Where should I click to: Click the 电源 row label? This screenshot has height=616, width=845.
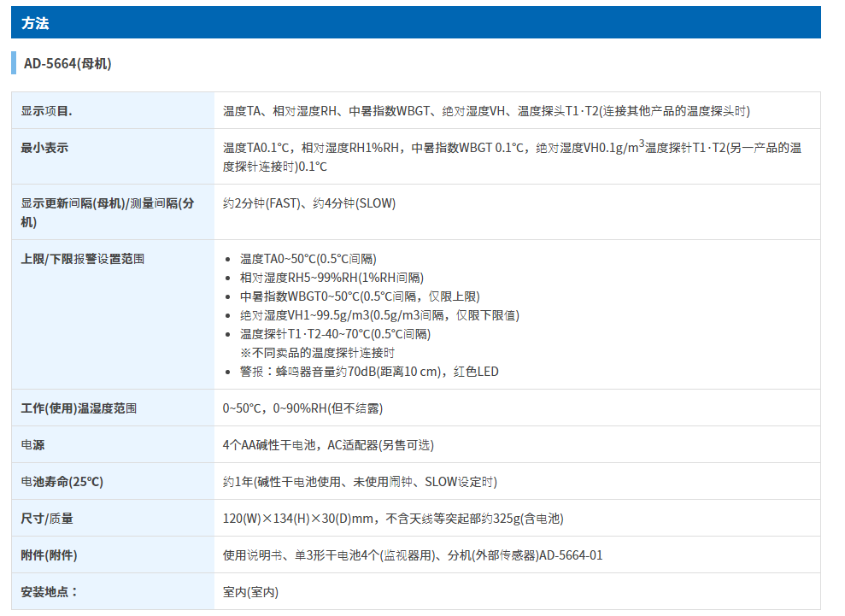pyautogui.click(x=32, y=445)
